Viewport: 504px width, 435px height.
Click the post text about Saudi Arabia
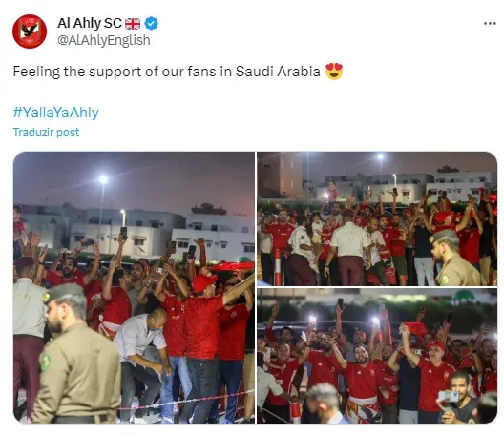click(166, 72)
